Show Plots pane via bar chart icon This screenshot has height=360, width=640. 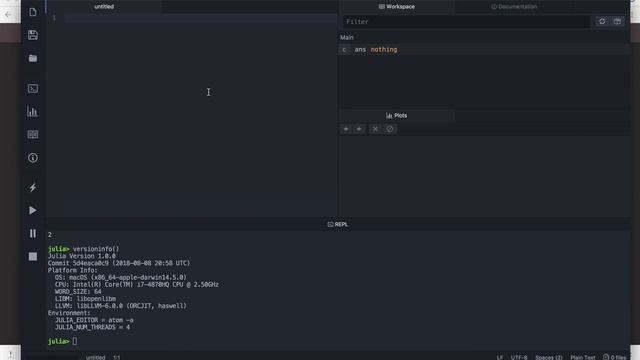coord(33,111)
